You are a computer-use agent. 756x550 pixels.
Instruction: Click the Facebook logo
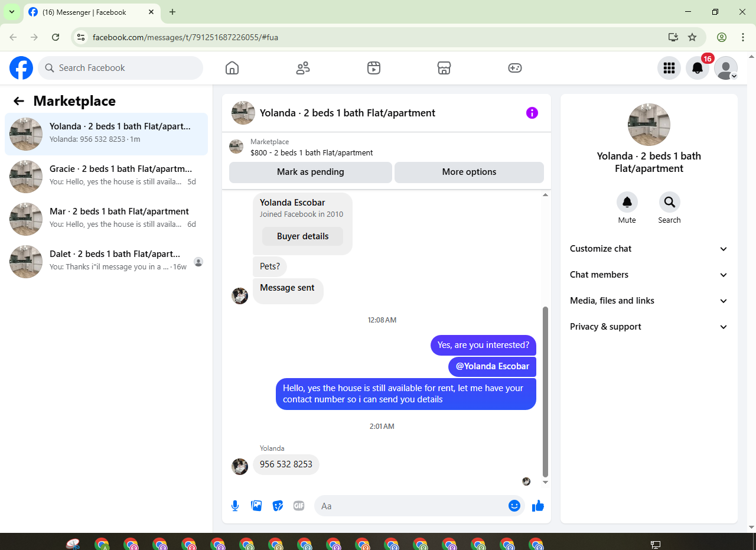tap(21, 68)
